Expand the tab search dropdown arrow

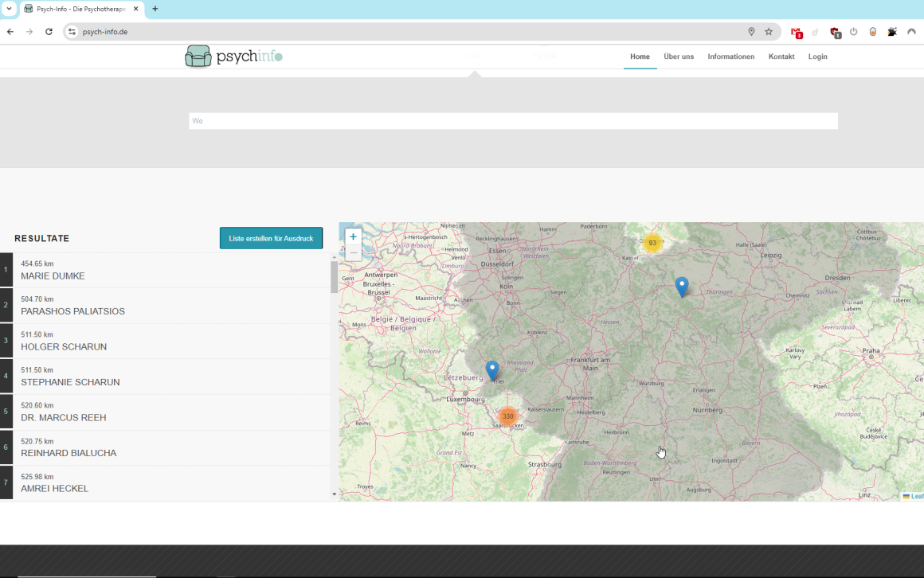click(9, 9)
